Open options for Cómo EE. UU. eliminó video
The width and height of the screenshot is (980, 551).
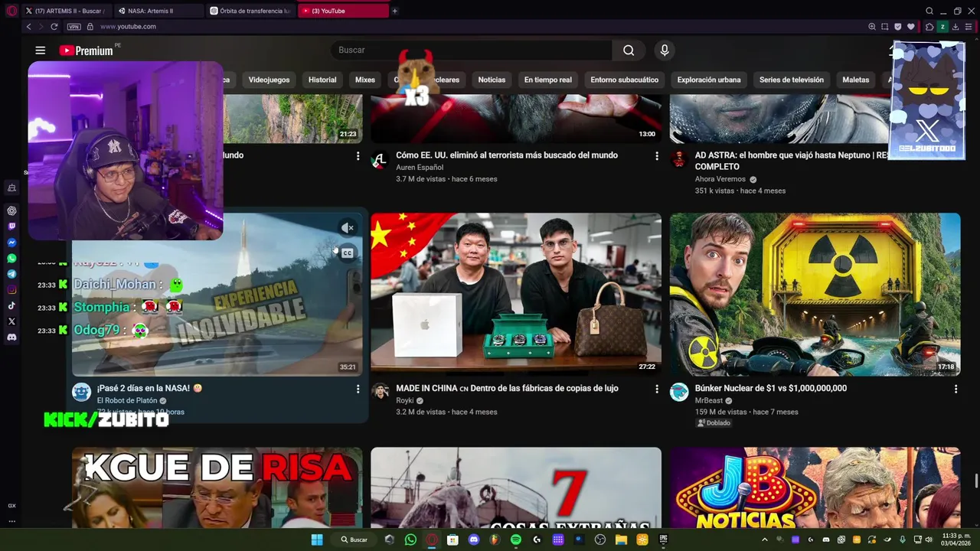pyautogui.click(x=656, y=156)
